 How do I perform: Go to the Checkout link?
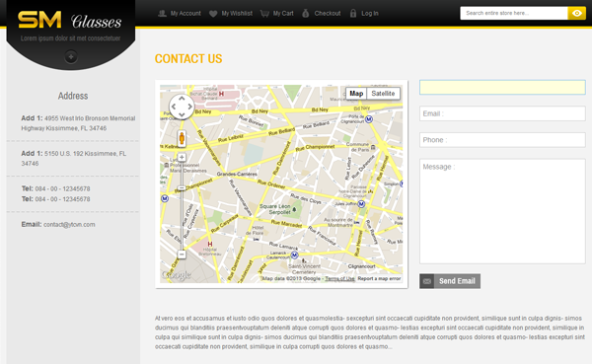(x=328, y=14)
